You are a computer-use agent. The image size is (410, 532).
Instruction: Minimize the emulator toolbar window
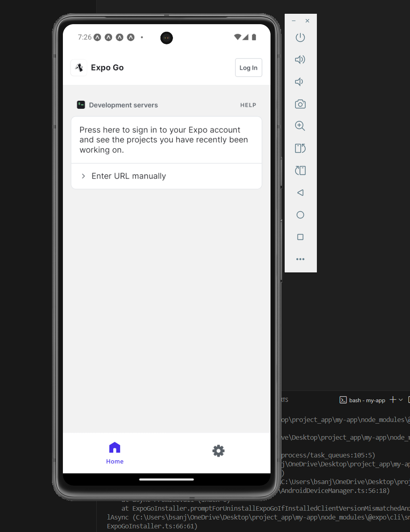(294, 21)
